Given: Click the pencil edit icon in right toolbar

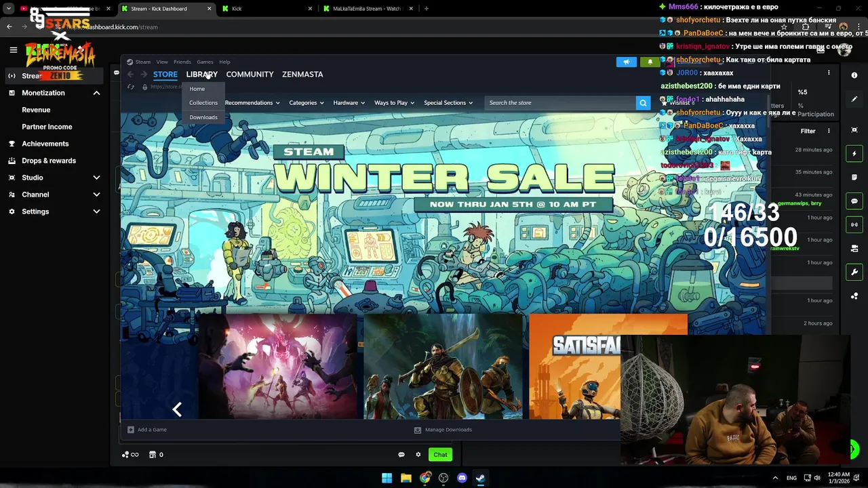Looking at the screenshot, I should (854, 99).
